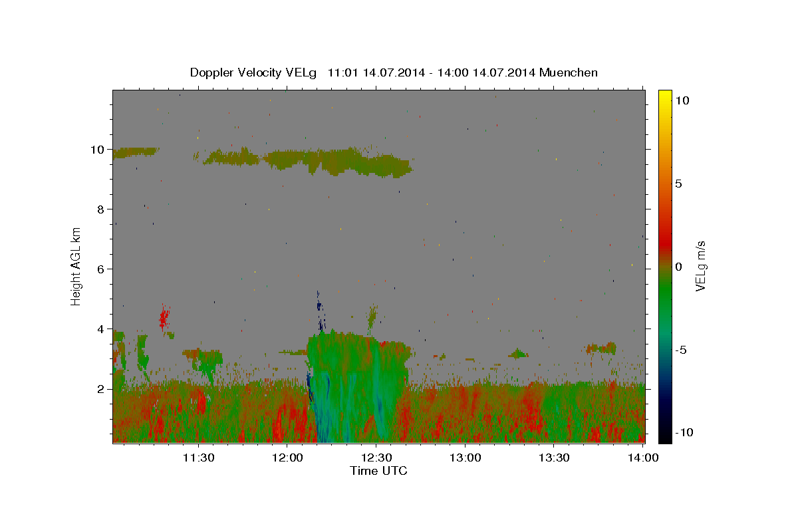This screenshot has height=532, width=798.
Task: Click the 12:00 time tick label
Action: 287,458
